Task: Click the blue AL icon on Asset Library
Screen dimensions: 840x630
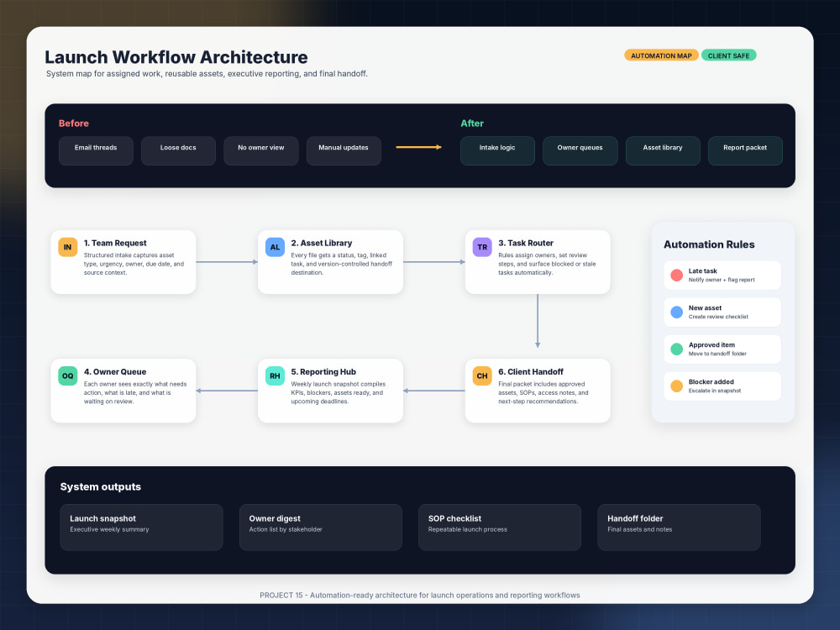Action: 275,247
